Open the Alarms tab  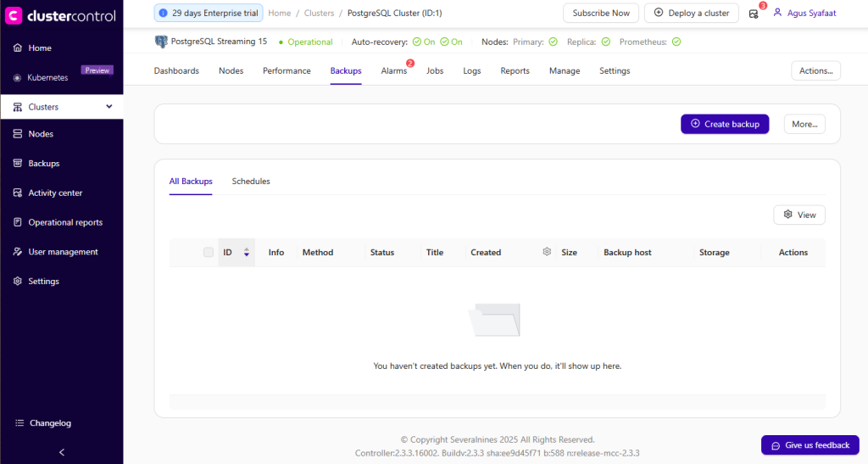point(393,71)
